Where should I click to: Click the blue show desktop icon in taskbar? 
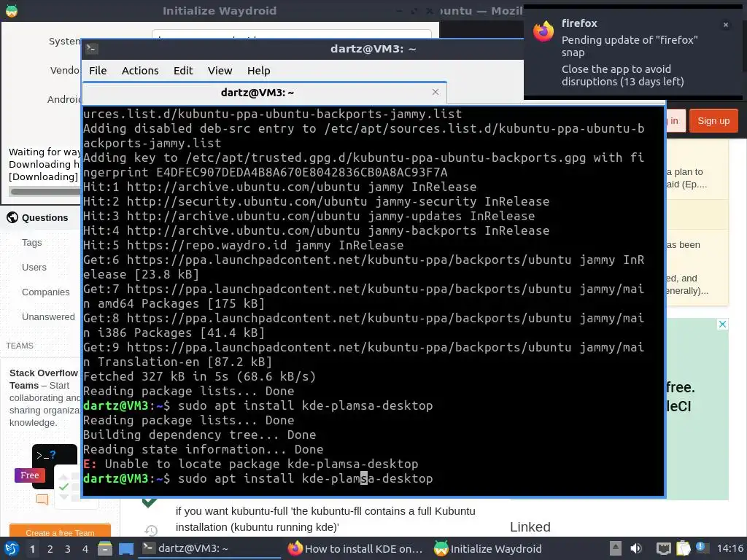[x=125, y=548]
